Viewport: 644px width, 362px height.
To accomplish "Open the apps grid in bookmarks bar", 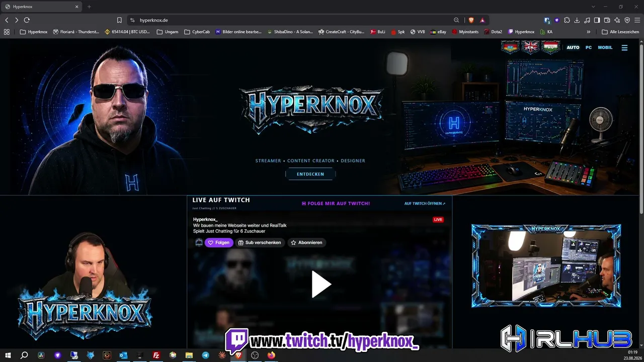I will pos(7,32).
